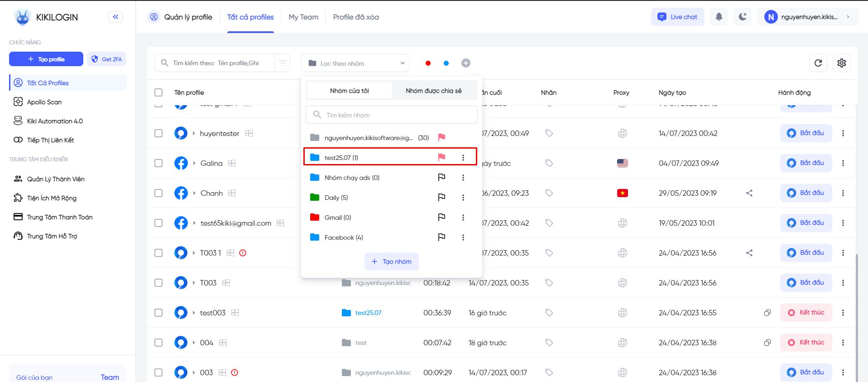The width and height of the screenshot is (868, 382).
Task: Switch to Nhóm được chia sẻ tab
Action: pyautogui.click(x=433, y=91)
